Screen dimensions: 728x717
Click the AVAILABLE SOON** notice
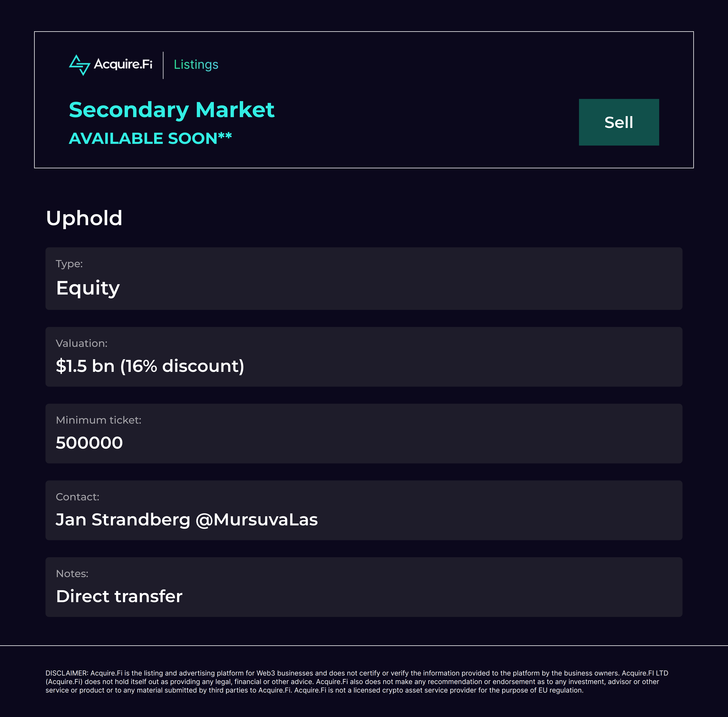(x=150, y=139)
